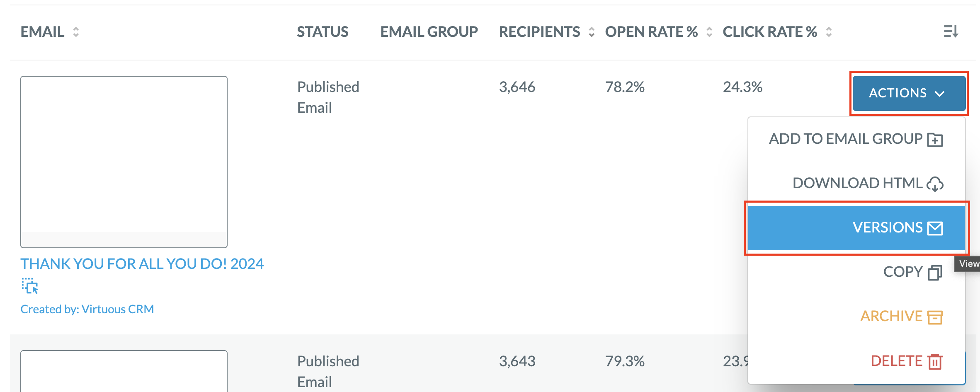Collapse the blue Actions dropdown button
980x392 pixels.
click(x=909, y=93)
